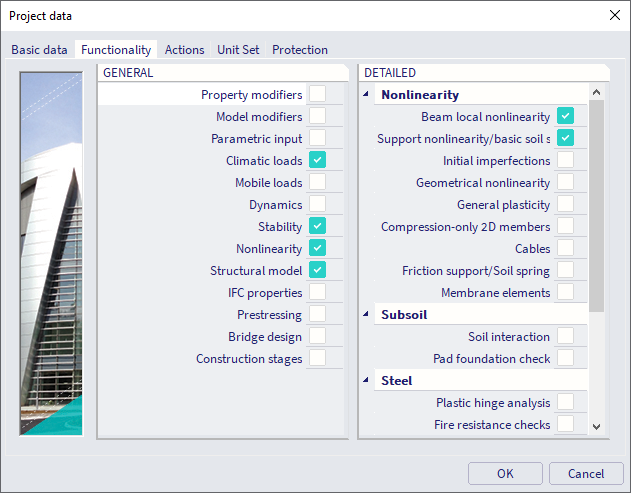
Task: Check the Cables option
Action: (565, 249)
